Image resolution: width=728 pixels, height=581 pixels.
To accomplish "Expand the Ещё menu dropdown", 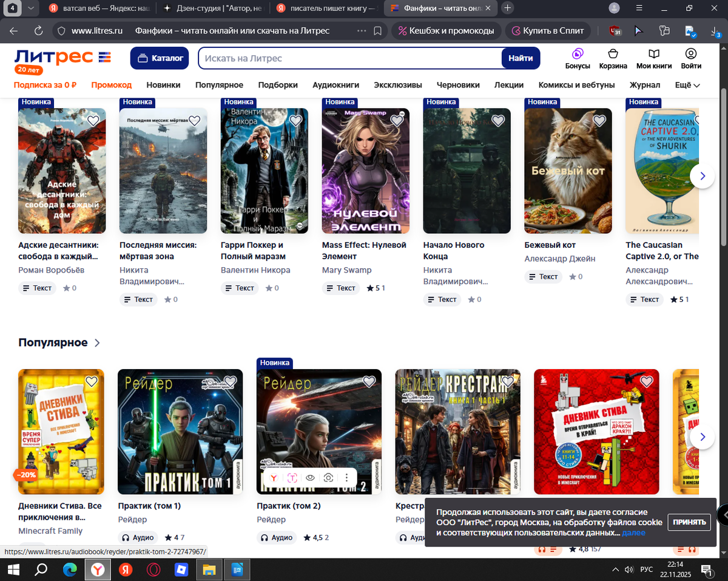I will coord(687,85).
